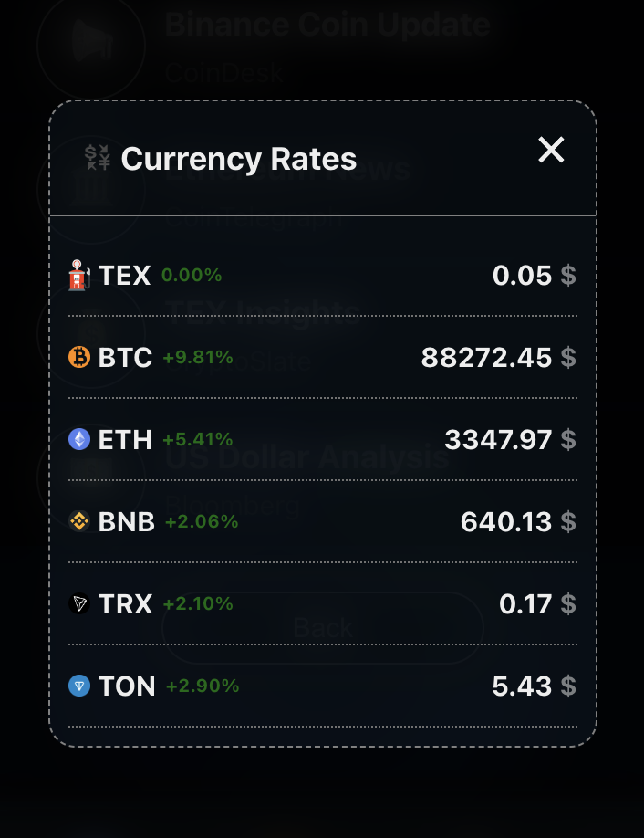Viewport: 644px width, 838px height.
Task: Click the BTC +9.81% change
Action: point(198,357)
